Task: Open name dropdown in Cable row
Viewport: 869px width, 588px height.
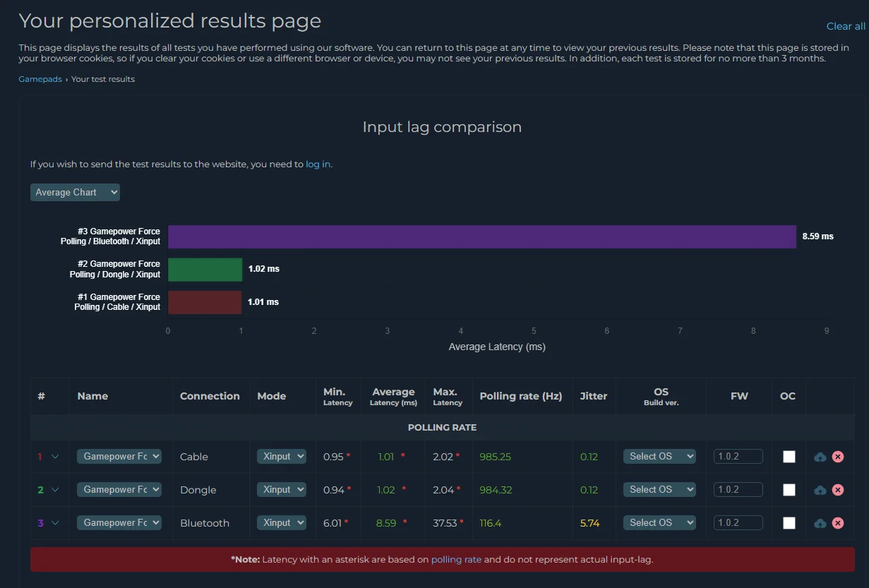Action: tap(119, 457)
